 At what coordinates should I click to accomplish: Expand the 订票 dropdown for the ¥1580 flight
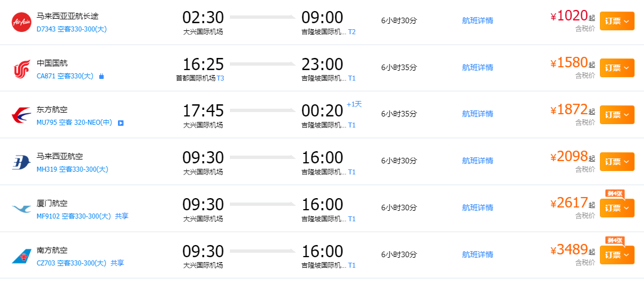[x=617, y=68]
